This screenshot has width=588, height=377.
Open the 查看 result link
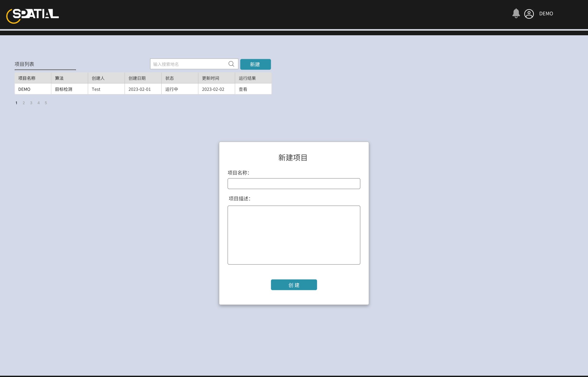pos(243,89)
